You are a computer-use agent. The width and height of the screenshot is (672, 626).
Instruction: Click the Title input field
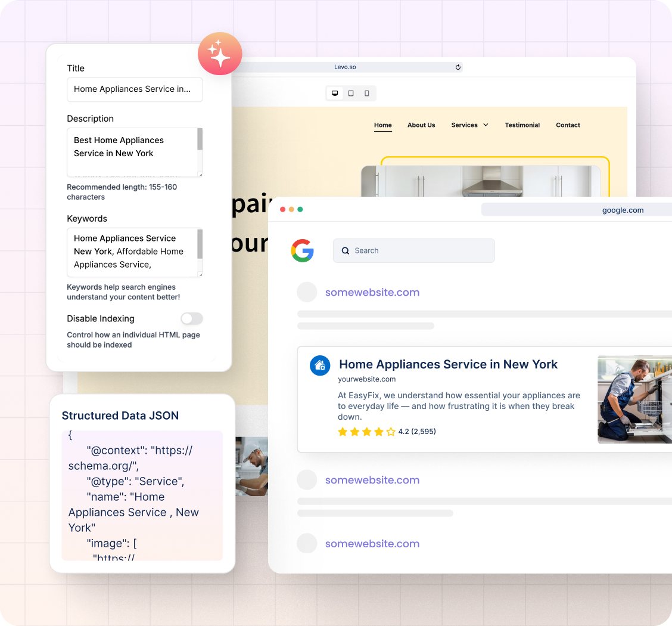(x=135, y=89)
